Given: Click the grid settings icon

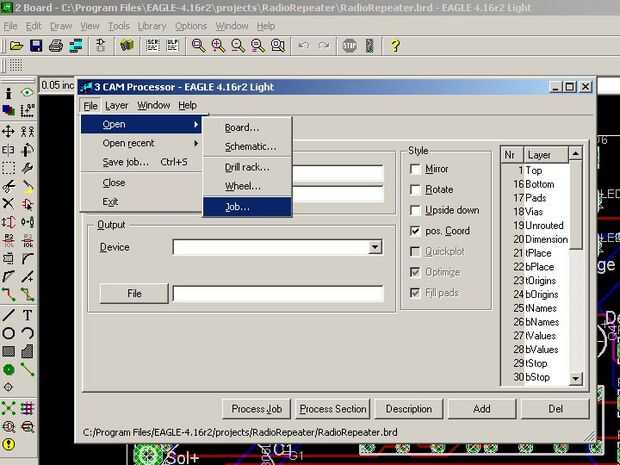Looking at the screenshot, I should (x=16, y=65).
